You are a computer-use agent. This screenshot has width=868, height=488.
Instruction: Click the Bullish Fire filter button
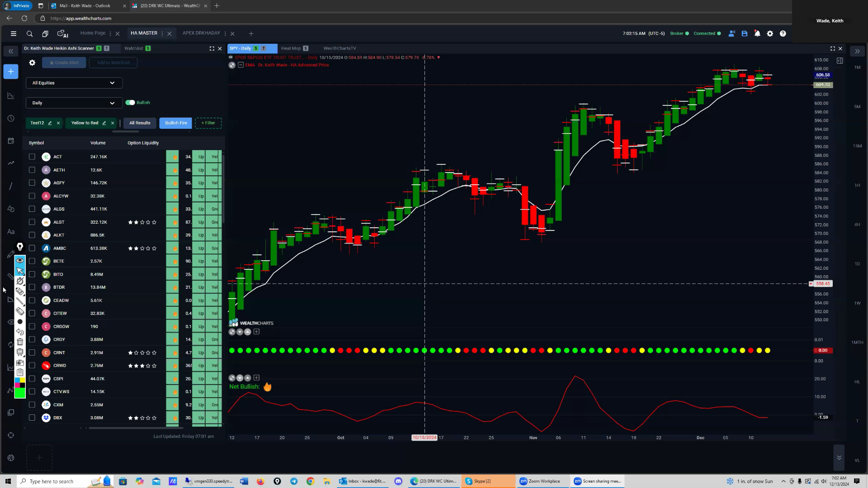tap(176, 123)
